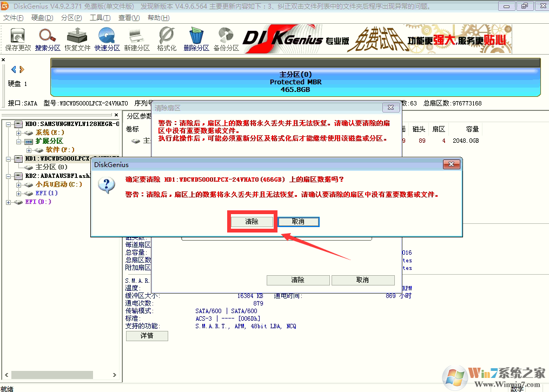This screenshot has height=392, width=549.
Task: Click the 卷标 column header
Action: click(133, 129)
